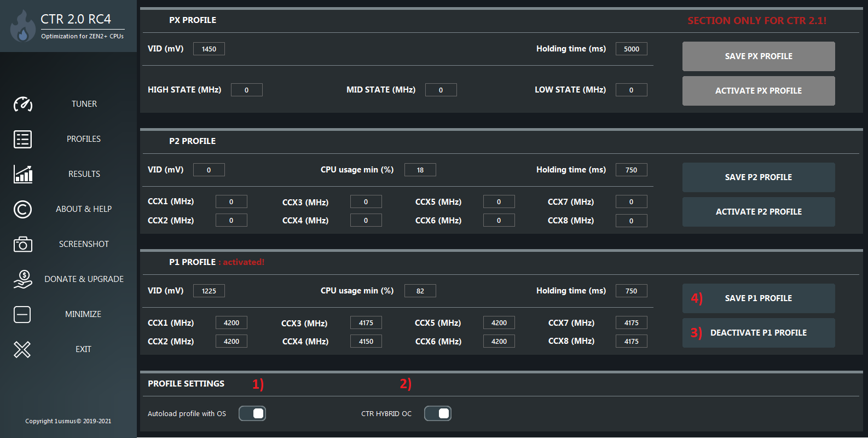This screenshot has width=868, height=438.
Task: Select the TUNER menu label
Action: pos(84,104)
